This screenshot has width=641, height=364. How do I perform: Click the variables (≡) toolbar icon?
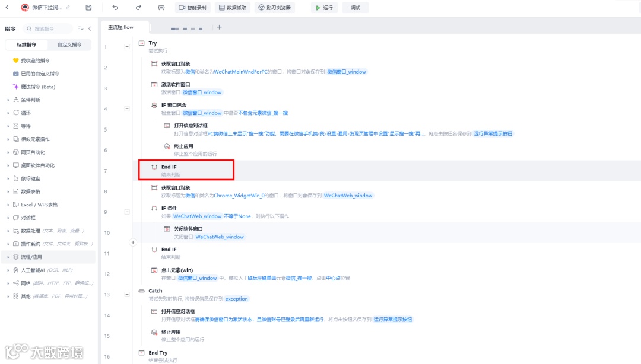point(161,7)
